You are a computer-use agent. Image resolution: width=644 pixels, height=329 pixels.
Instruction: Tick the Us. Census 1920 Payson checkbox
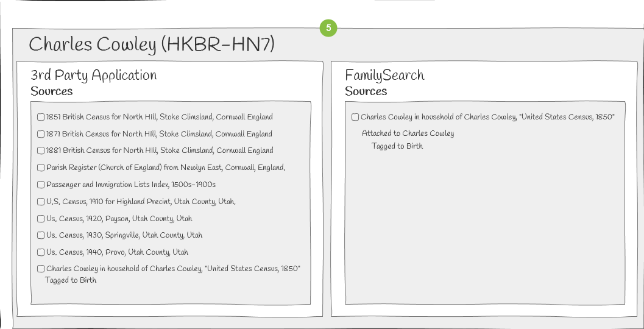point(41,219)
